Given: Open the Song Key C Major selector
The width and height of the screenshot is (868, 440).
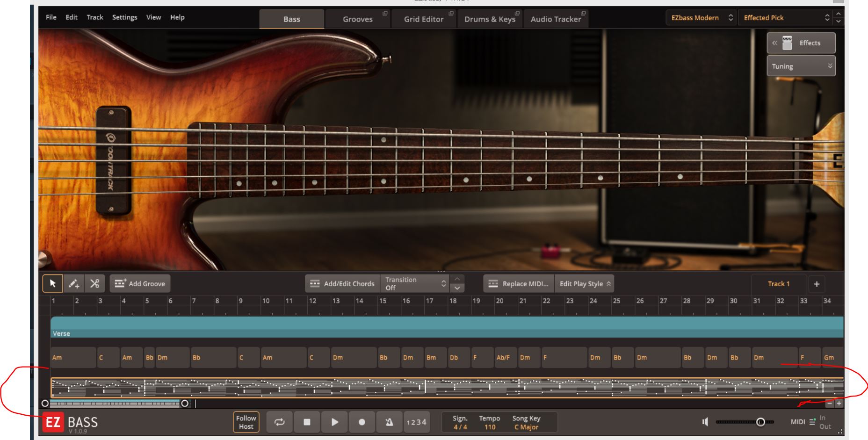Looking at the screenshot, I should point(526,427).
